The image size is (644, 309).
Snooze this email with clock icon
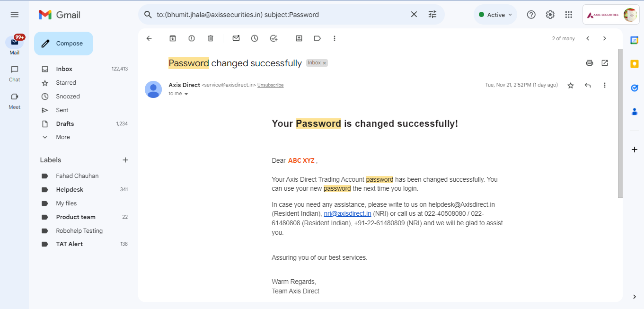(x=255, y=38)
